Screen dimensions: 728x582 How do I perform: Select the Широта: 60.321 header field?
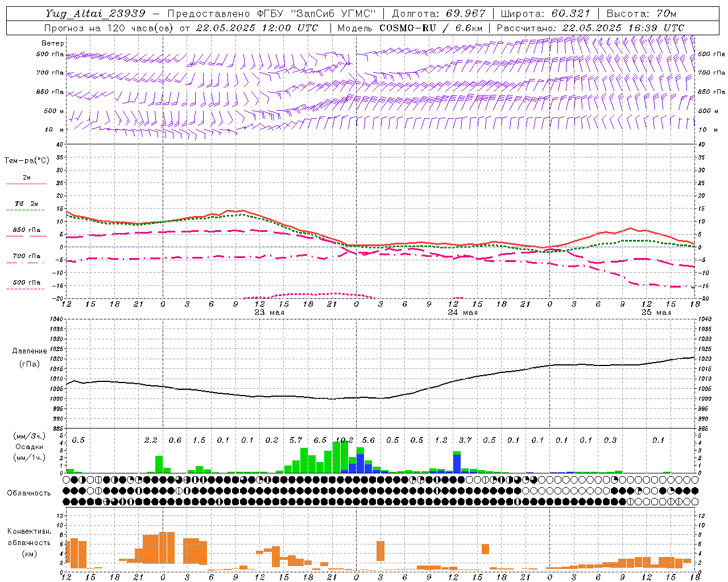coord(545,13)
